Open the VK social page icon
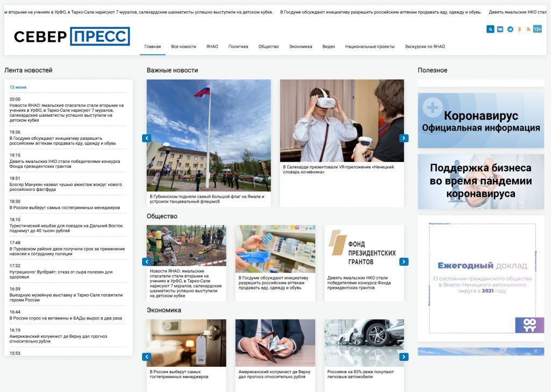Screen dimensions: 551x392 pos(500,29)
